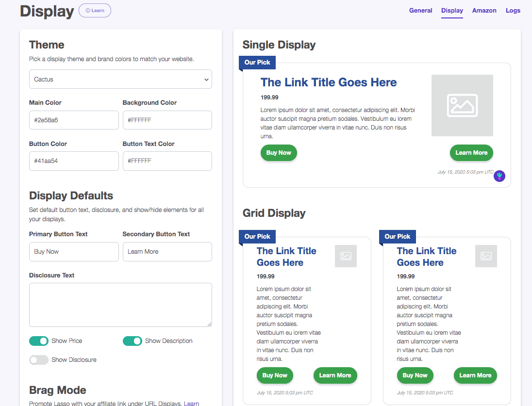Click the Primary Button Text field
This screenshot has height=406, width=532.
[x=74, y=252]
